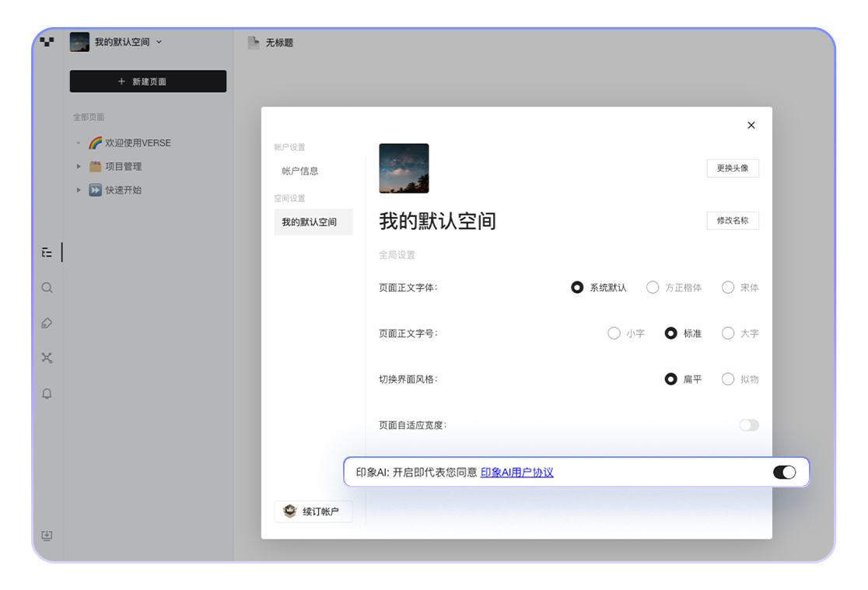Click the tag icon in left sidebar
This screenshot has width=868, height=590.
pos(47,323)
